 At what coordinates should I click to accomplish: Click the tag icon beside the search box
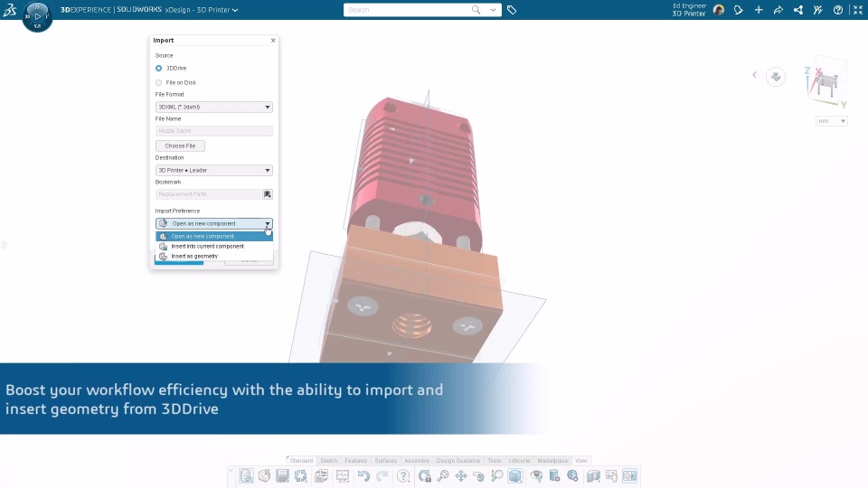coord(512,10)
